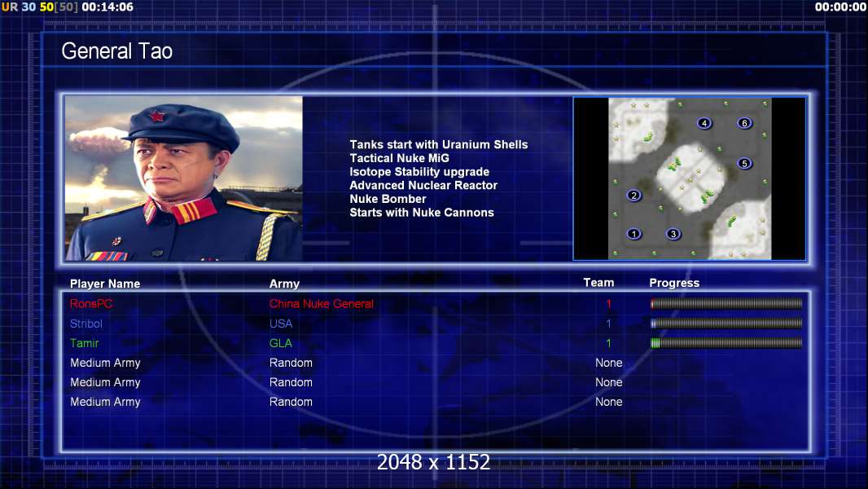Click RonsPC's loading progress bar
Image resolution: width=868 pixels, height=489 pixels.
726,303
